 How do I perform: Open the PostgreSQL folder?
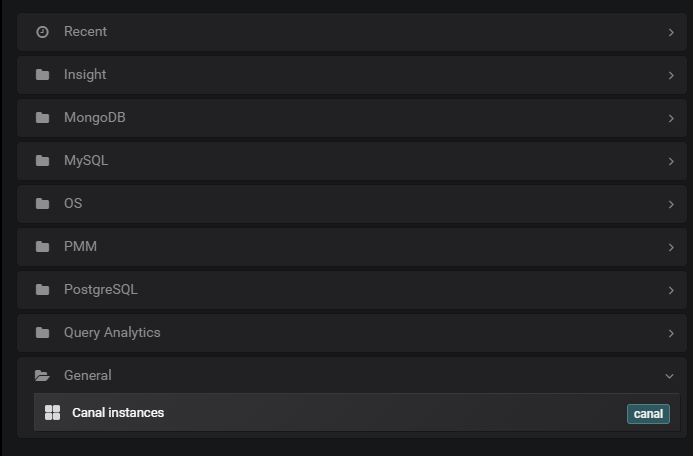pyautogui.click(x=101, y=290)
